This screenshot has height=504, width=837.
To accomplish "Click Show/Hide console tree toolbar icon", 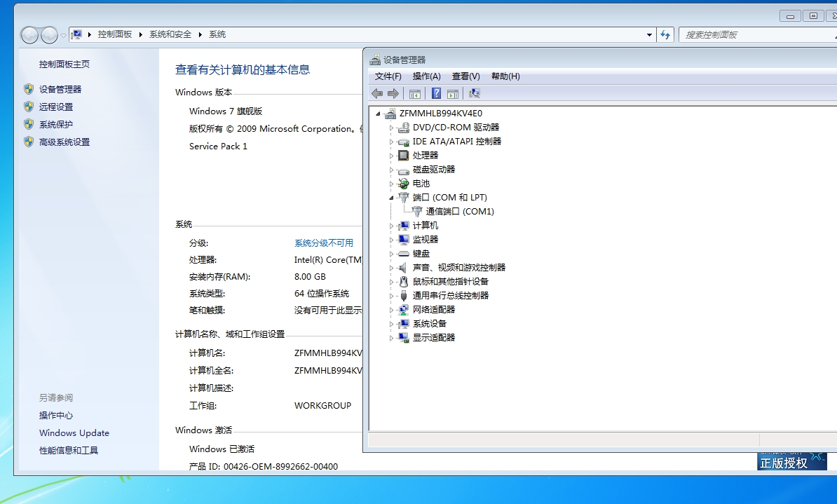I will click(415, 94).
